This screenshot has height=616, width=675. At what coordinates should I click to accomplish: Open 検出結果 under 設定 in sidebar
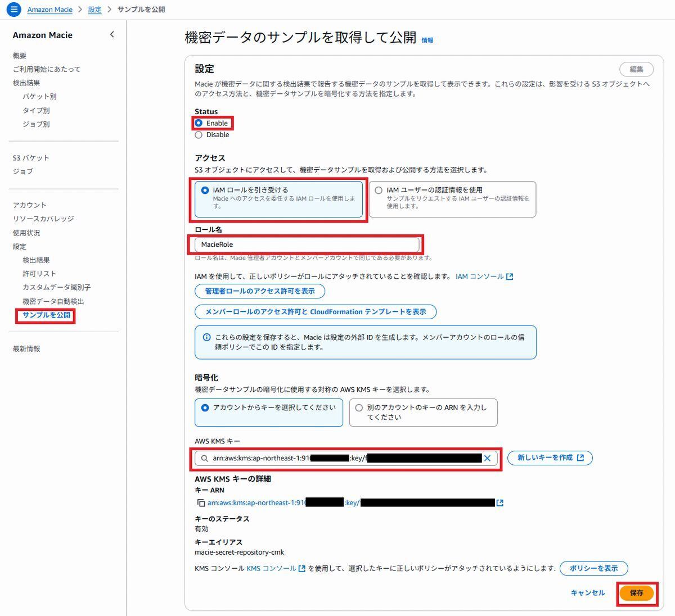tap(36, 260)
